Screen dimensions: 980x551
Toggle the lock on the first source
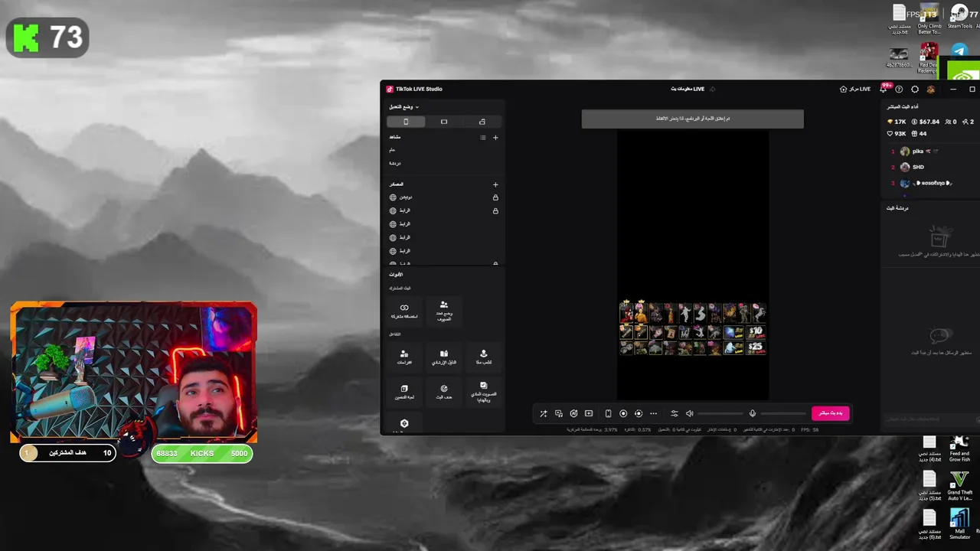[495, 197]
